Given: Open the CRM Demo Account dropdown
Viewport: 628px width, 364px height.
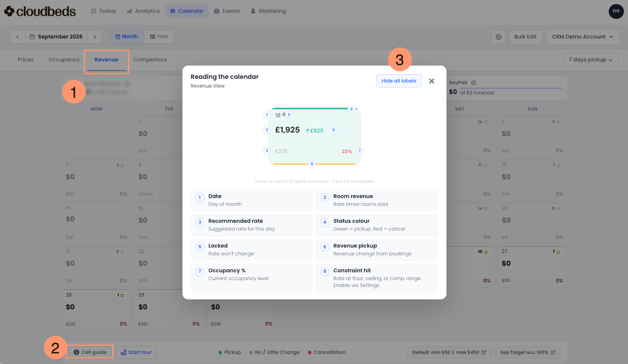Looking at the screenshot, I should click(x=582, y=37).
